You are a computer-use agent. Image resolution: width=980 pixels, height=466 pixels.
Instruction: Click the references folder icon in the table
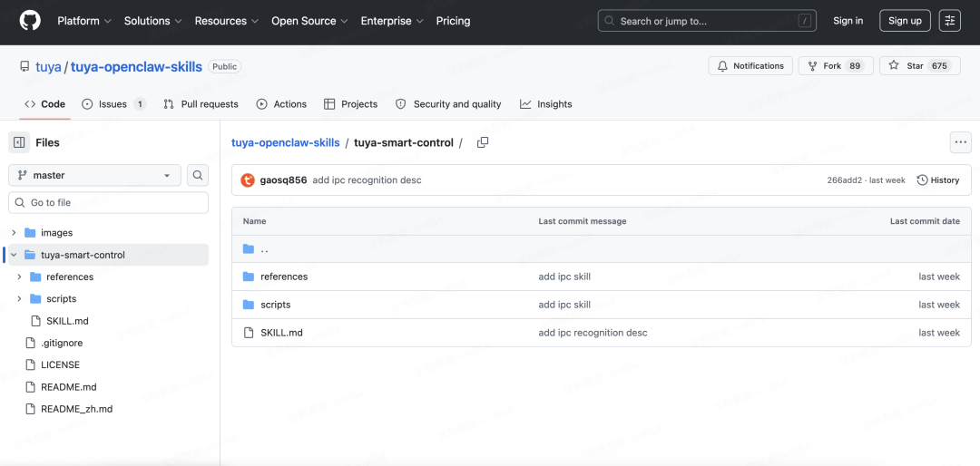click(x=249, y=277)
